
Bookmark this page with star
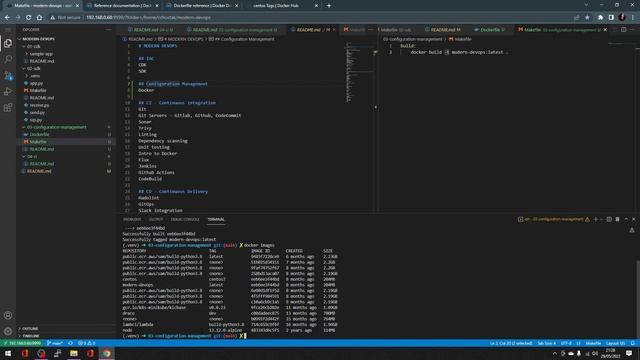tap(587, 18)
